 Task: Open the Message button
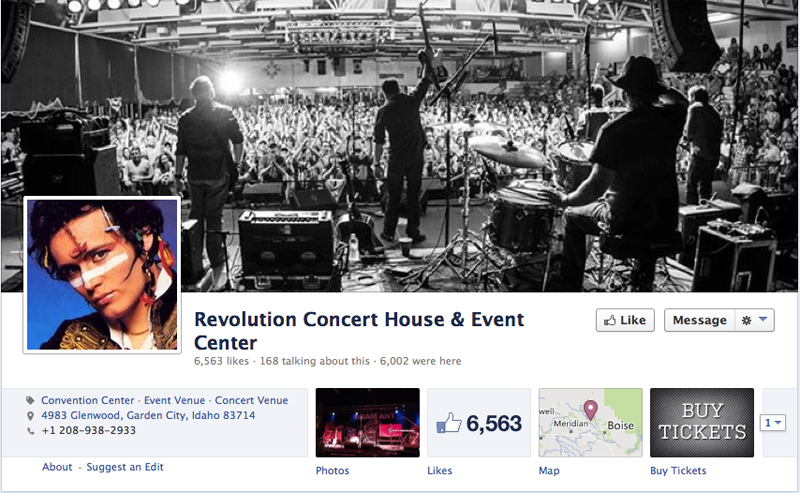699,320
